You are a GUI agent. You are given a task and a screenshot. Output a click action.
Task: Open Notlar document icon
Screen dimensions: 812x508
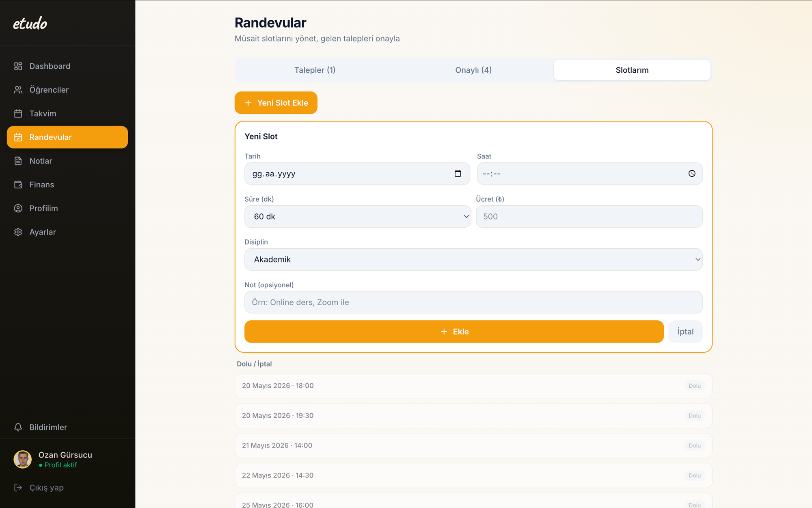[18, 161]
